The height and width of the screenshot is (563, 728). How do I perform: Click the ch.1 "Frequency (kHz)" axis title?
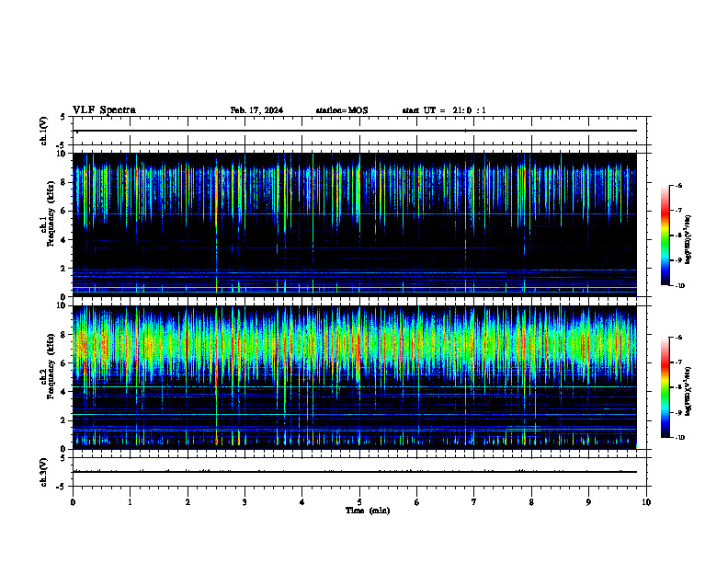pos(53,213)
